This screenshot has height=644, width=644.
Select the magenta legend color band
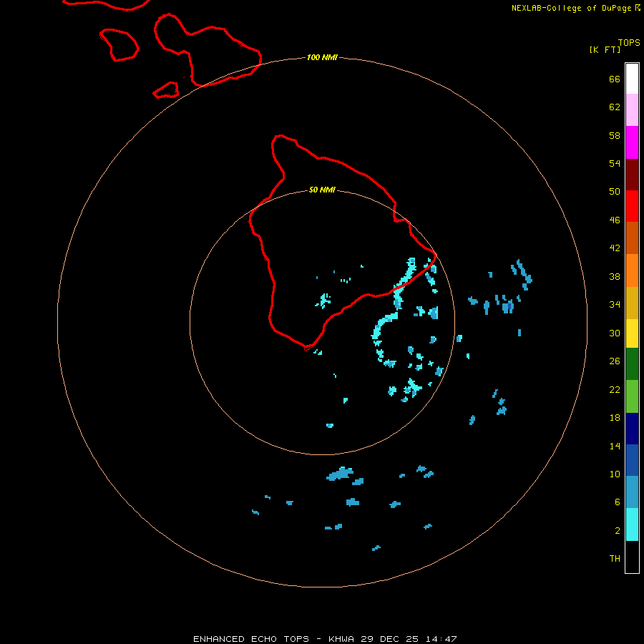632,142
